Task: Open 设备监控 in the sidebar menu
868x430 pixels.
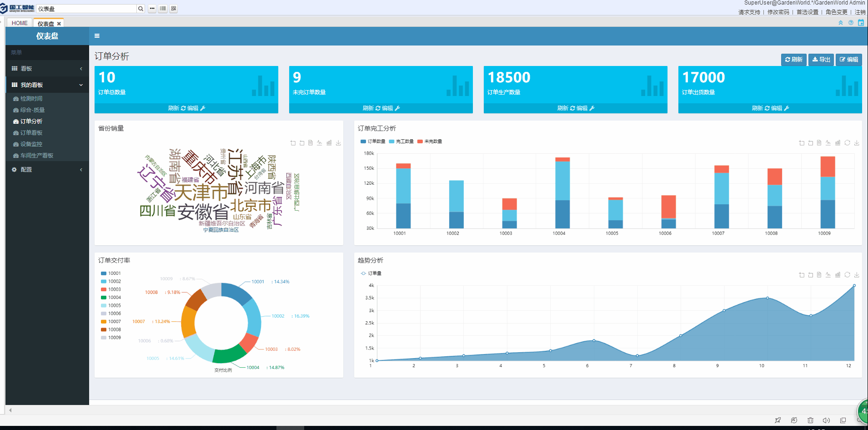Action: pos(31,144)
